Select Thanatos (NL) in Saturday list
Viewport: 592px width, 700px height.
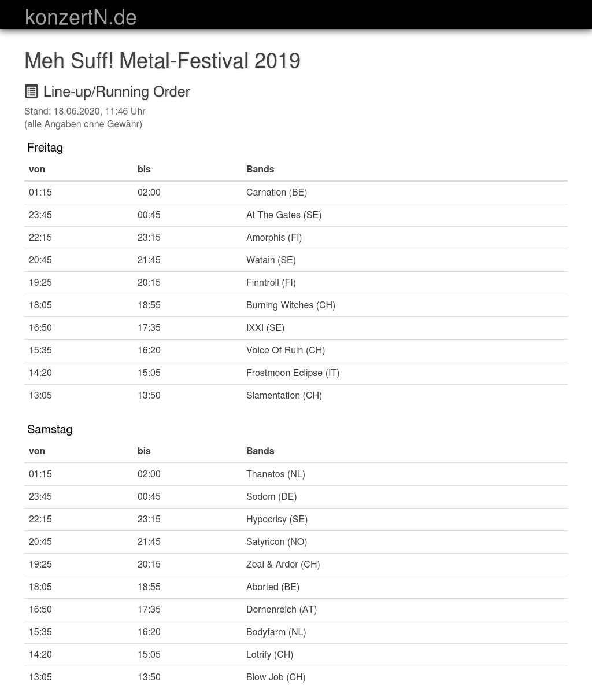point(275,474)
